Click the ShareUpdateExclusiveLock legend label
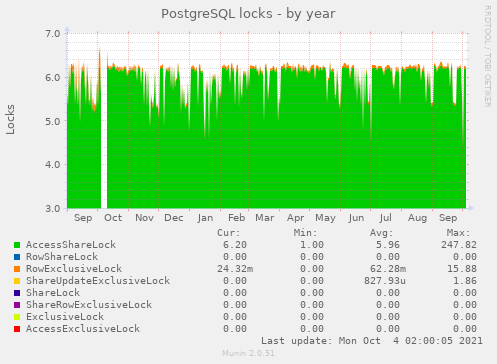The image size is (497, 364). click(98, 281)
